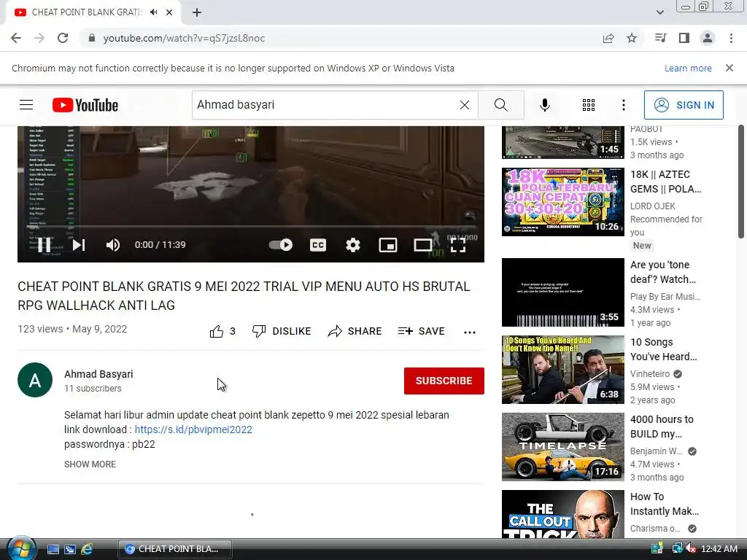Search with your voice microphone
The width and height of the screenshot is (747, 560).
(545, 105)
